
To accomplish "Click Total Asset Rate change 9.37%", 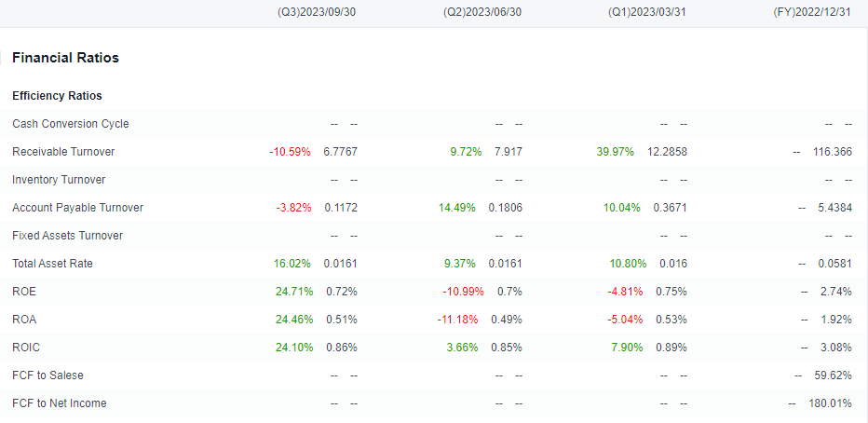I will click(460, 264).
